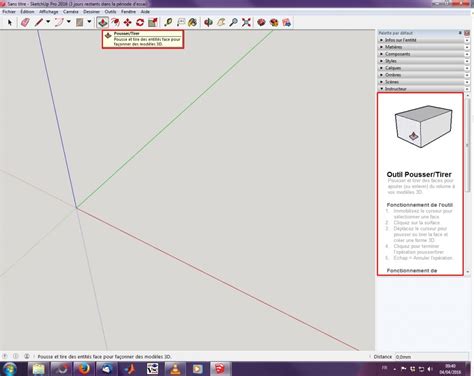Screen dimensions: 474x376
Task: Pick the Tape Measure tool
Action: tap(168, 22)
